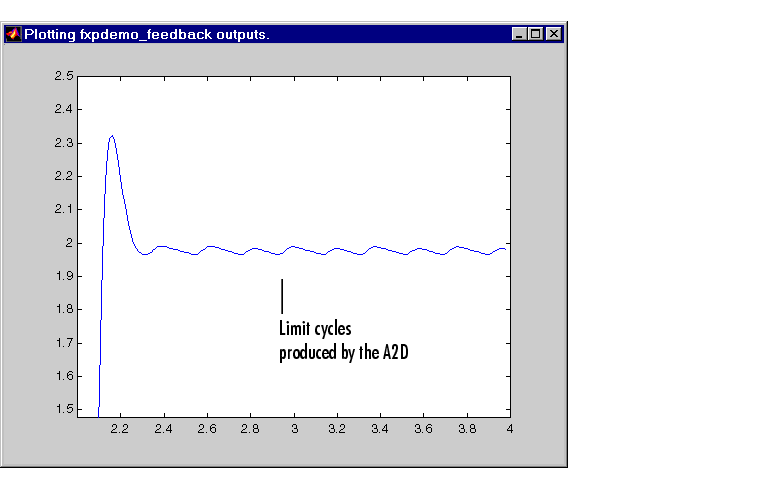The width and height of the screenshot is (775, 487).
Task: Click the 1.7 tick label on the y-axis
Action: (x=64, y=343)
